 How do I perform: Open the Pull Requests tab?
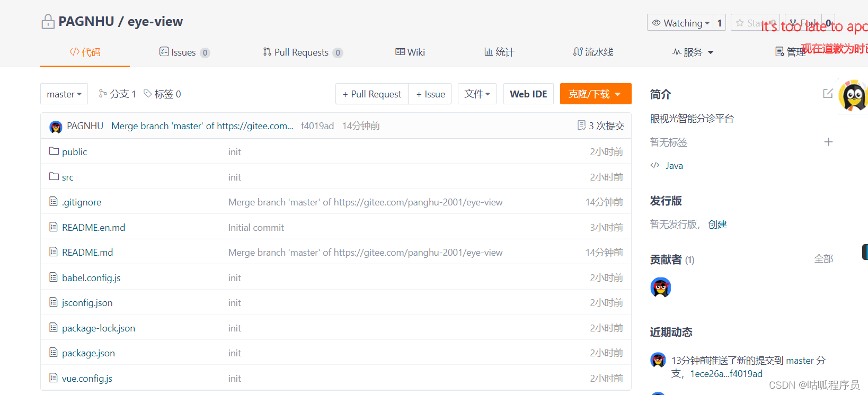(303, 52)
